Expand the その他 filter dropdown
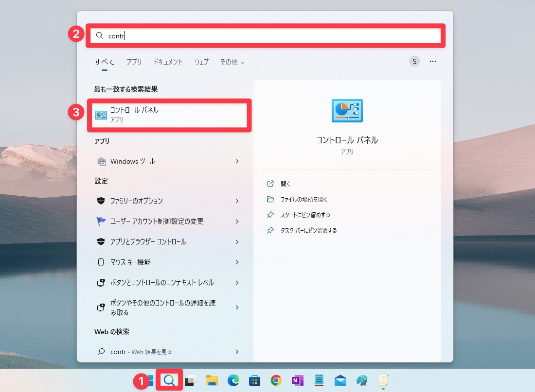535x392 pixels. [x=232, y=62]
